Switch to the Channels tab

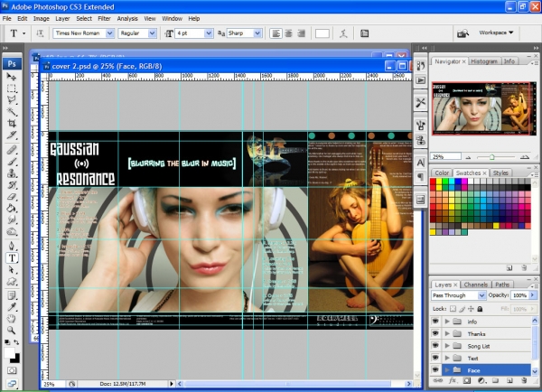pos(476,285)
